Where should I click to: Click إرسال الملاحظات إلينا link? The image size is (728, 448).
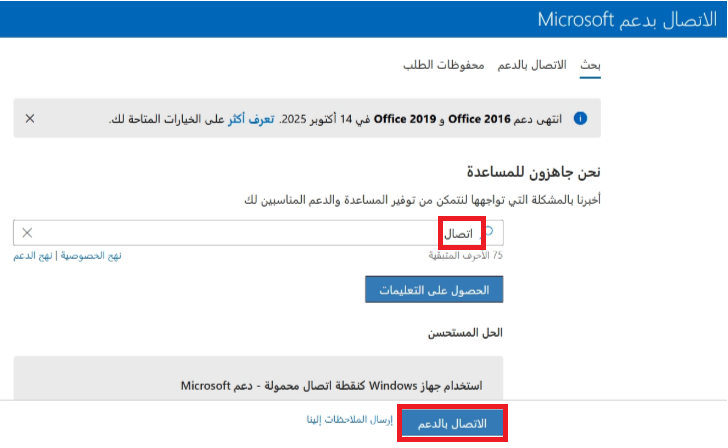click(350, 420)
